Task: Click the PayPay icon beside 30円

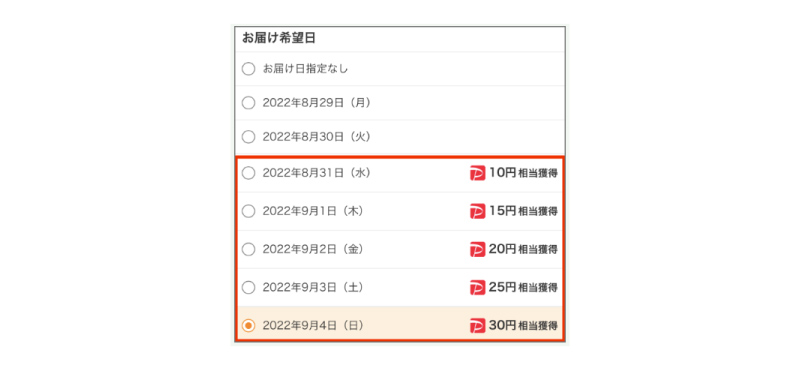Action: tap(477, 325)
